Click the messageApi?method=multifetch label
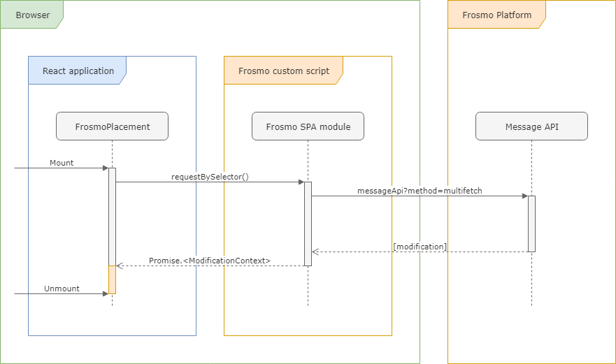Viewport: 616px width, 364px height. coord(420,191)
